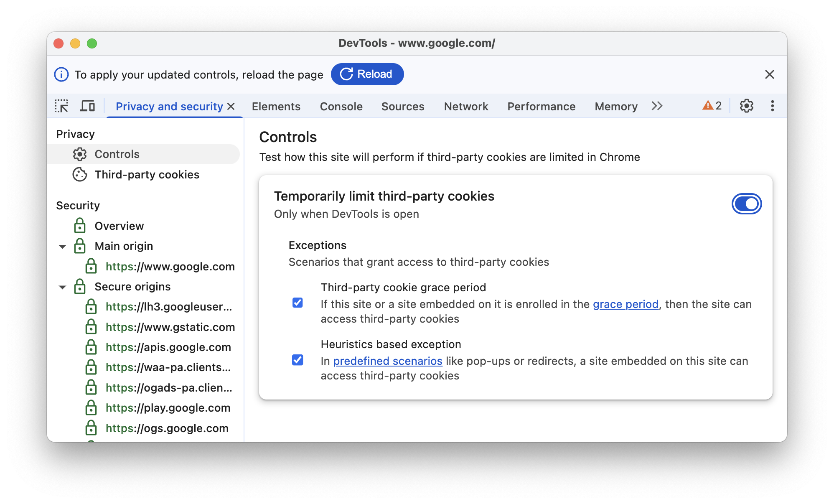The height and width of the screenshot is (504, 834).
Task: Click the more panels overflow icon
Action: pos(656,106)
